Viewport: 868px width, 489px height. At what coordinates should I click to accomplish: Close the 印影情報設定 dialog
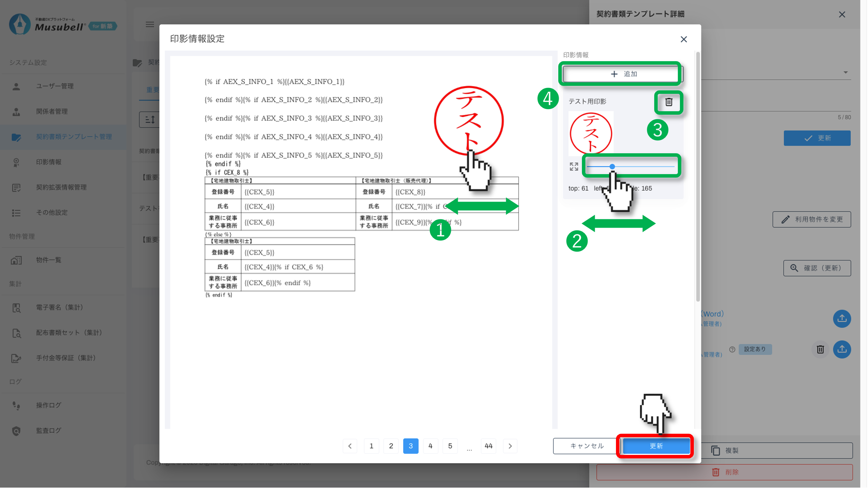pos(683,39)
